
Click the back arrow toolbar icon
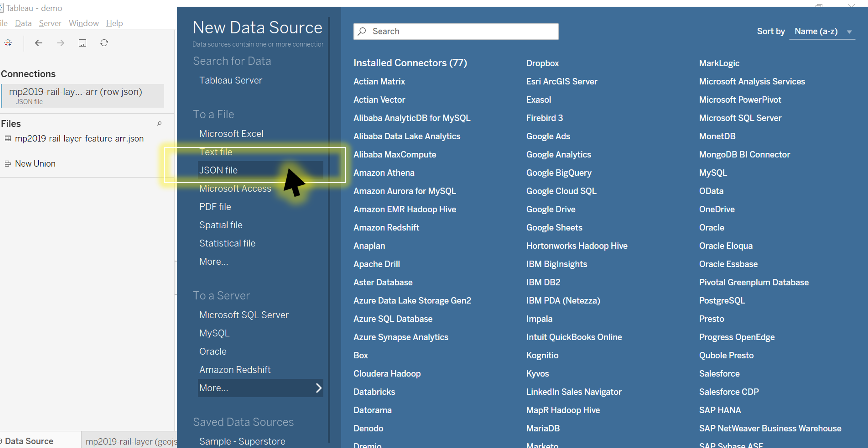coord(38,43)
